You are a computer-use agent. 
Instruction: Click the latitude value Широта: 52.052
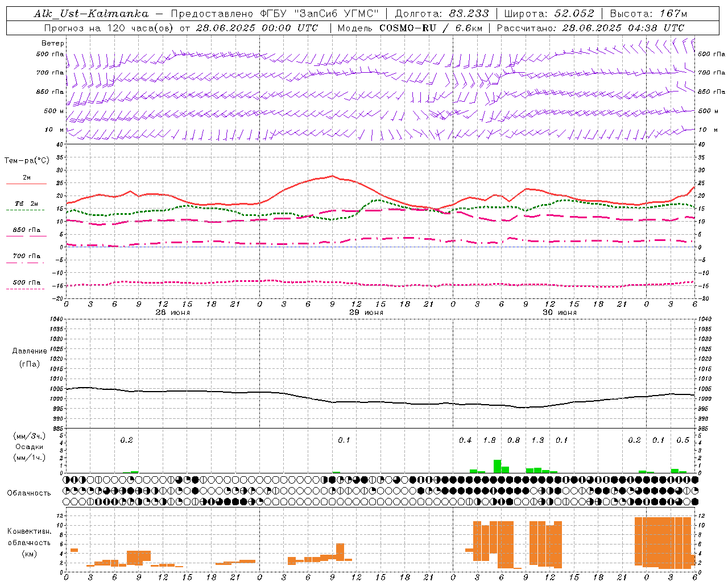pos(549,14)
